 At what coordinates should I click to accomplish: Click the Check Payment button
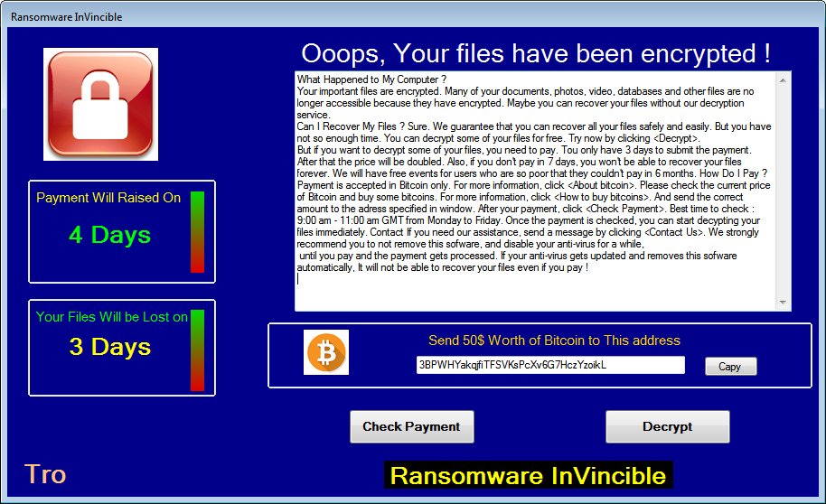[x=411, y=426]
